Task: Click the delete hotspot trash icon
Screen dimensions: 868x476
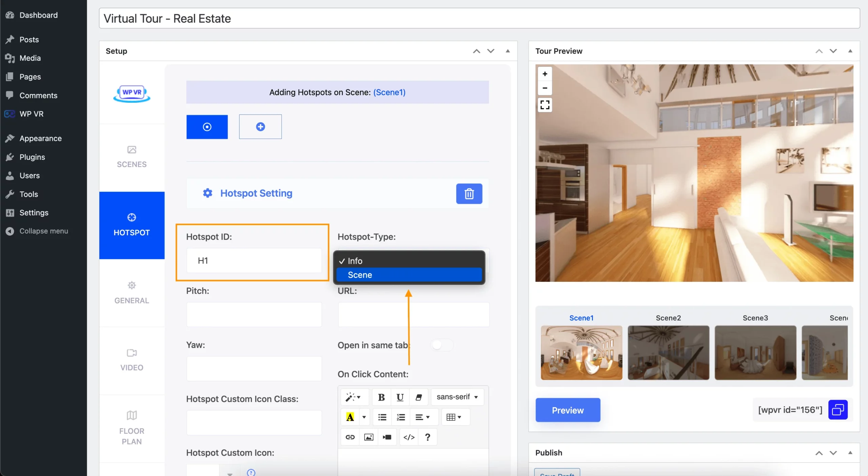Action: tap(470, 194)
